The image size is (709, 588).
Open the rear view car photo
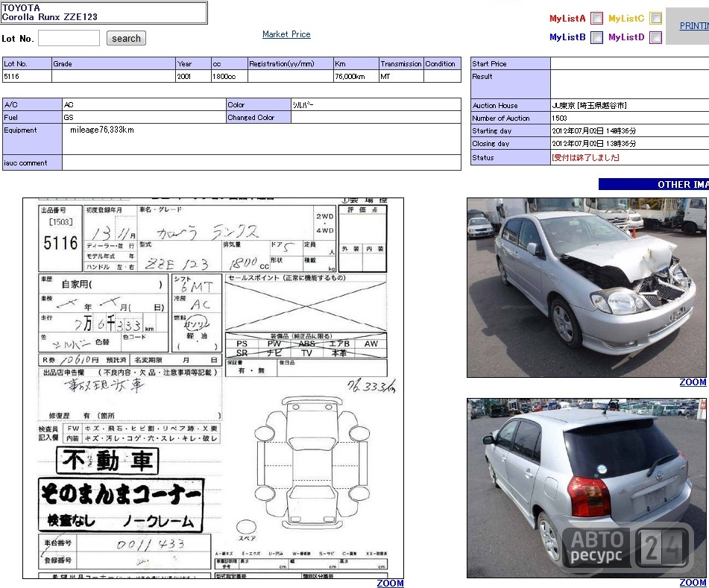587,488
